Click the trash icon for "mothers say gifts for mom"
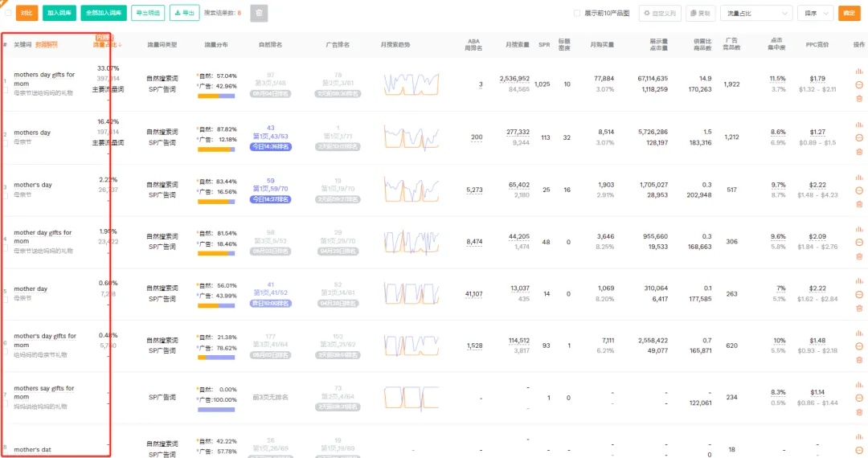The height and width of the screenshot is (458, 868). pyautogui.click(x=858, y=412)
